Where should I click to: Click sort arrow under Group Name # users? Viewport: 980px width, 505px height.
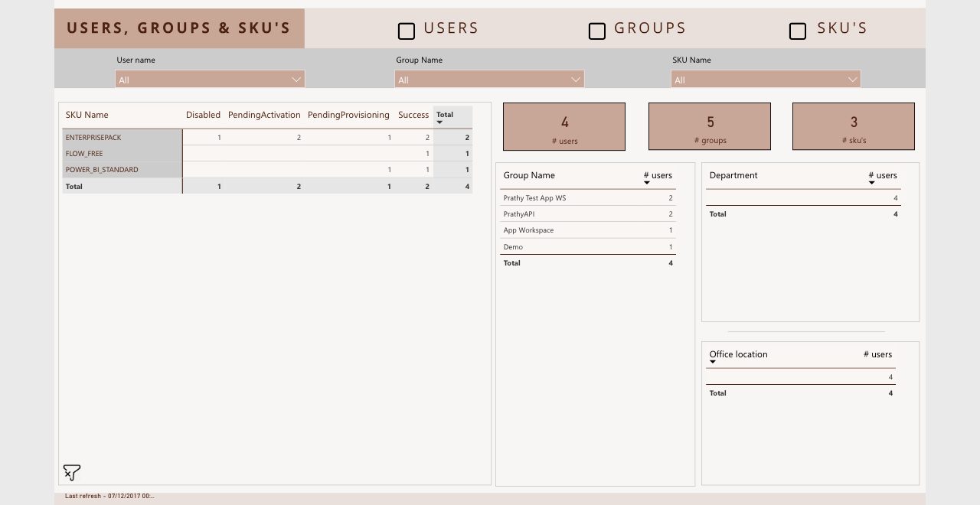647,183
